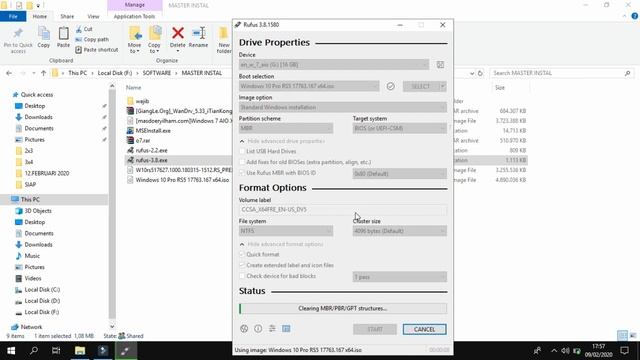Collapse Hide advanced format options
The image size is (640, 360).
point(281,244)
